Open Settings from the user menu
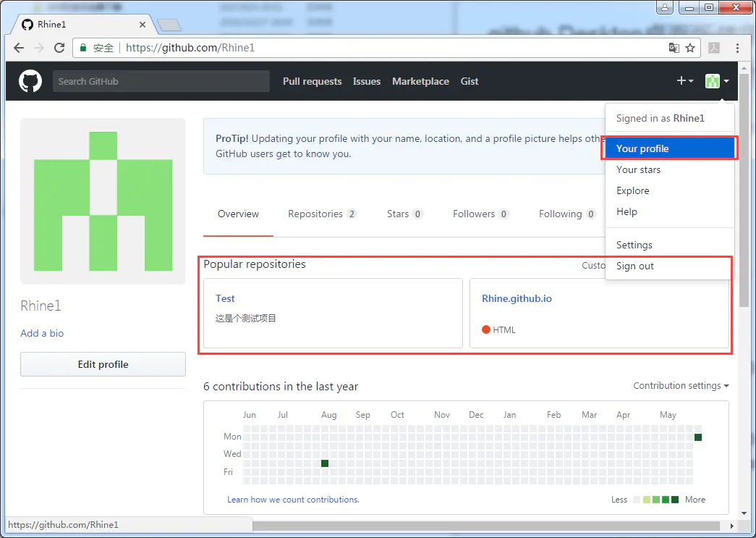Screen dimensions: 756x538 (670, 245)
